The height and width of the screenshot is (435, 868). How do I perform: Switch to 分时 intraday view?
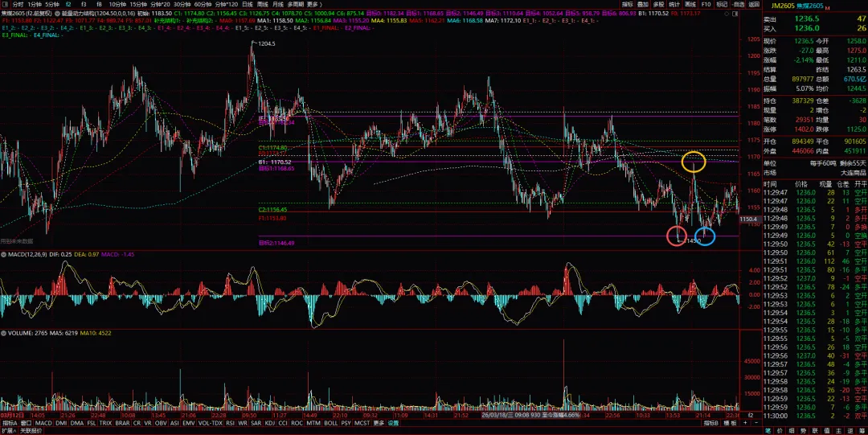pos(18,4)
